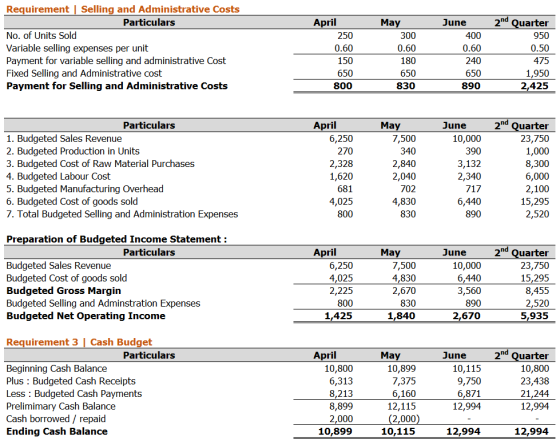The height and width of the screenshot is (445, 560).
Task: Select the 717 June manufacturing overhead value
Action: point(473,189)
